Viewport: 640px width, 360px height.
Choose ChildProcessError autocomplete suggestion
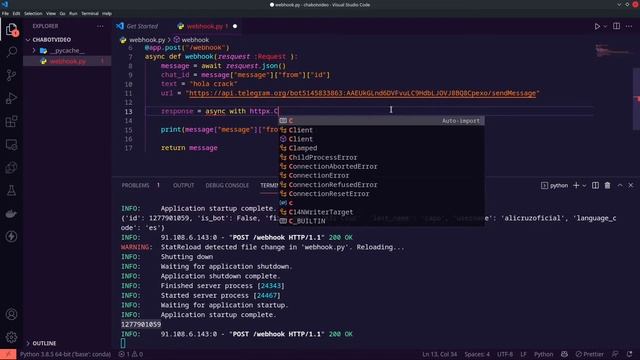click(381, 158)
